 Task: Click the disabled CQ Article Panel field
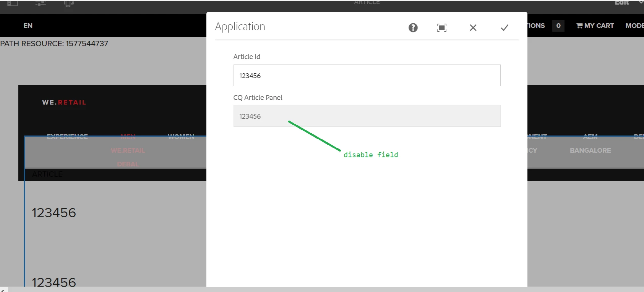[367, 116]
